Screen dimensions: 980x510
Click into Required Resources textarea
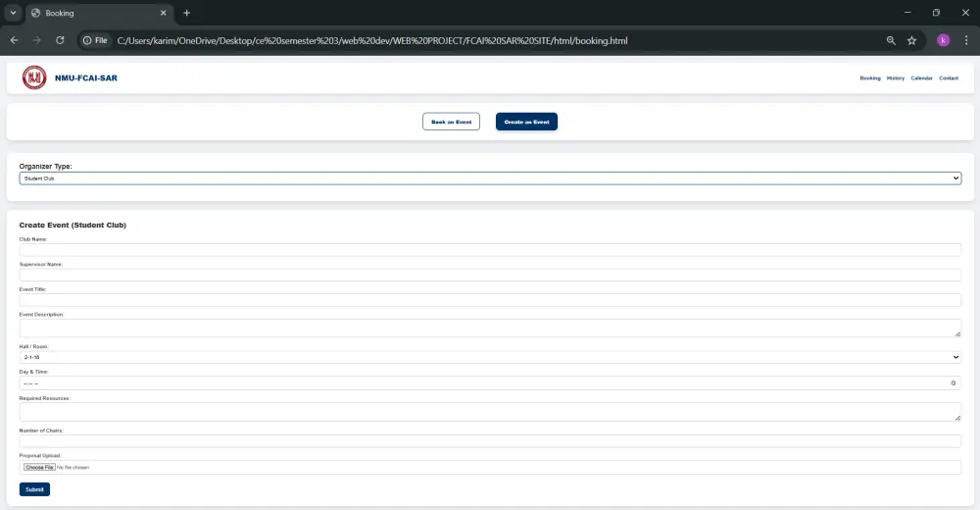[x=490, y=412]
